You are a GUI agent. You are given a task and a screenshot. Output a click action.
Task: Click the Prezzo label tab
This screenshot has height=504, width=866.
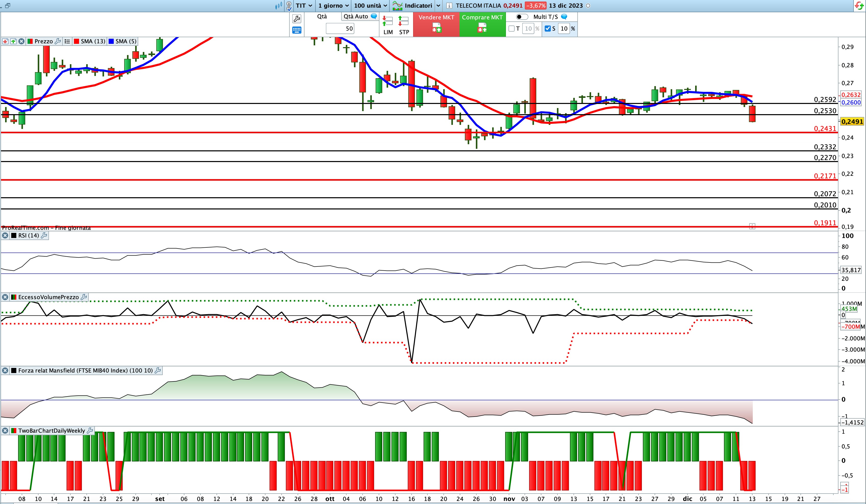[x=44, y=41]
